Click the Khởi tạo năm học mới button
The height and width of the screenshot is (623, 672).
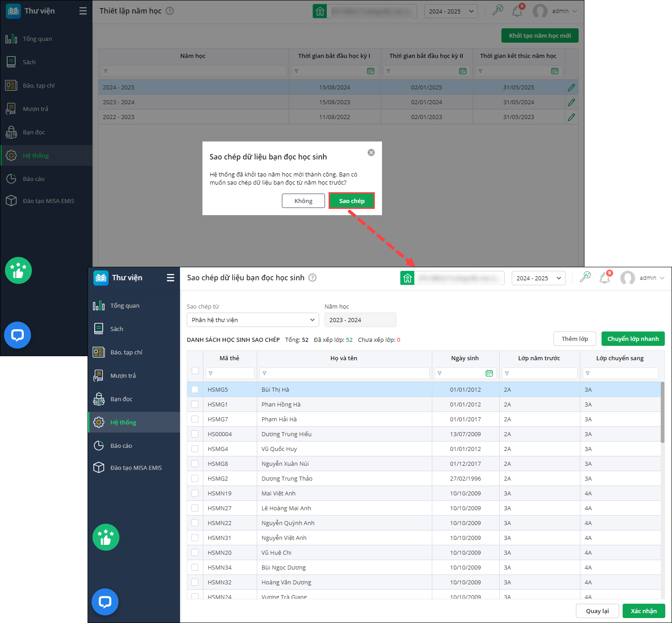coord(540,35)
